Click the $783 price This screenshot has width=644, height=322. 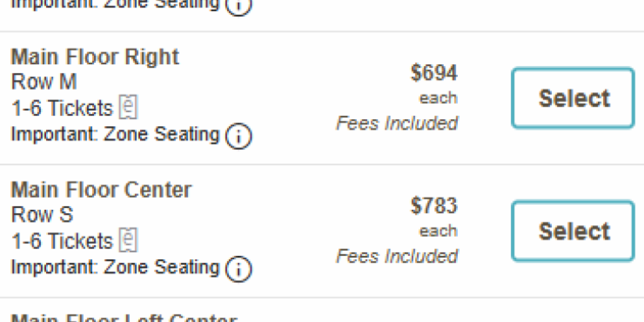pos(434,206)
